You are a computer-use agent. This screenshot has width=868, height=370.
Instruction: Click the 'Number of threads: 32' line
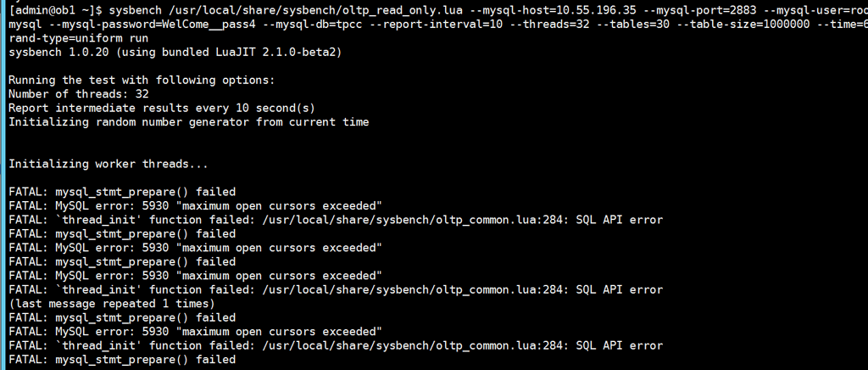click(x=79, y=94)
